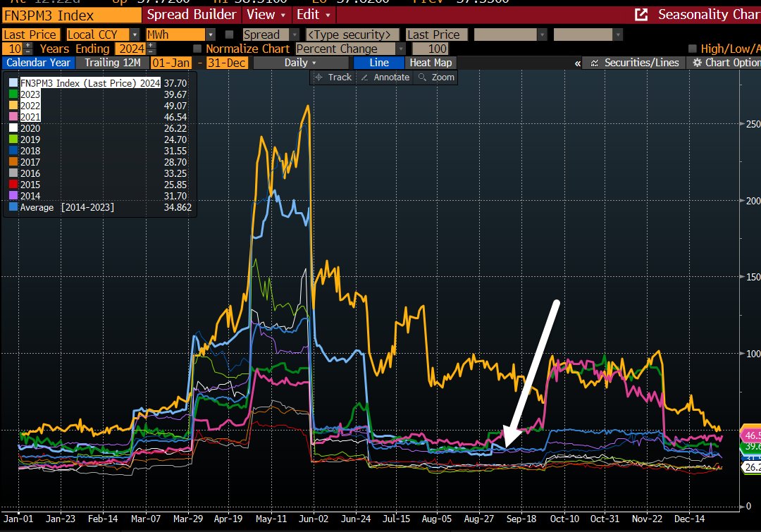Image resolution: width=761 pixels, height=532 pixels.
Task: Click the 2024 legend color swatch
Action: tap(13, 83)
